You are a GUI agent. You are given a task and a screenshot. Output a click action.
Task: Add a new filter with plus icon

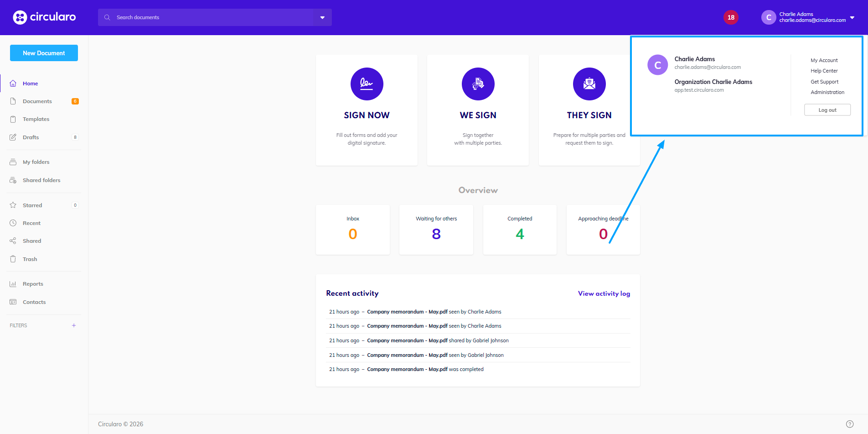pyautogui.click(x=74, y=325)
